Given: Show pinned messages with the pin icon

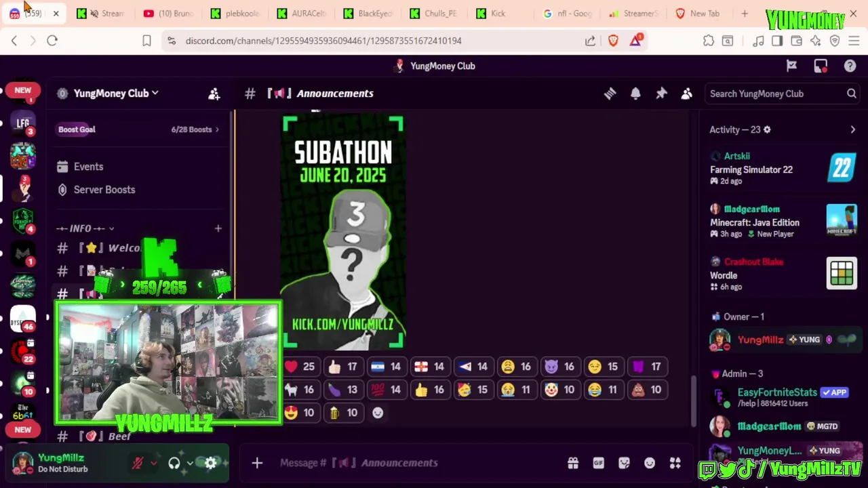Looking at the screenshot, I should (661, 94).
